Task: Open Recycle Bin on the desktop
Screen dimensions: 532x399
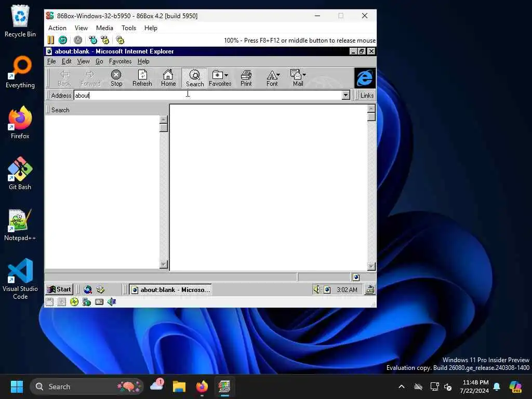Action: (x=20, y=21)
